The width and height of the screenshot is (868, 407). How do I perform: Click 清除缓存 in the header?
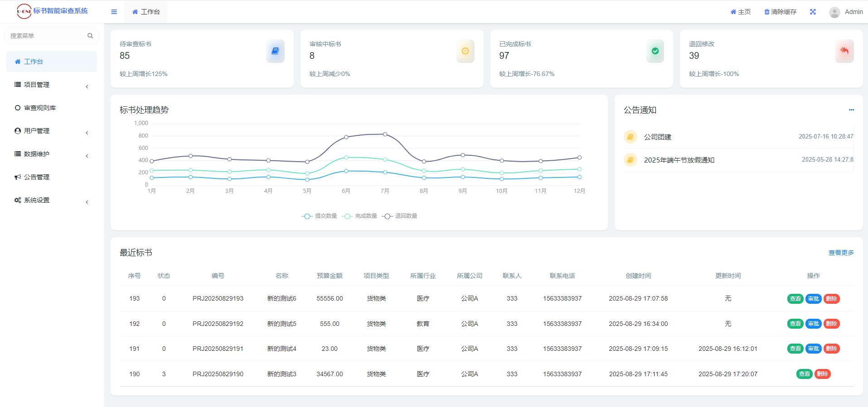pos(780,12)
